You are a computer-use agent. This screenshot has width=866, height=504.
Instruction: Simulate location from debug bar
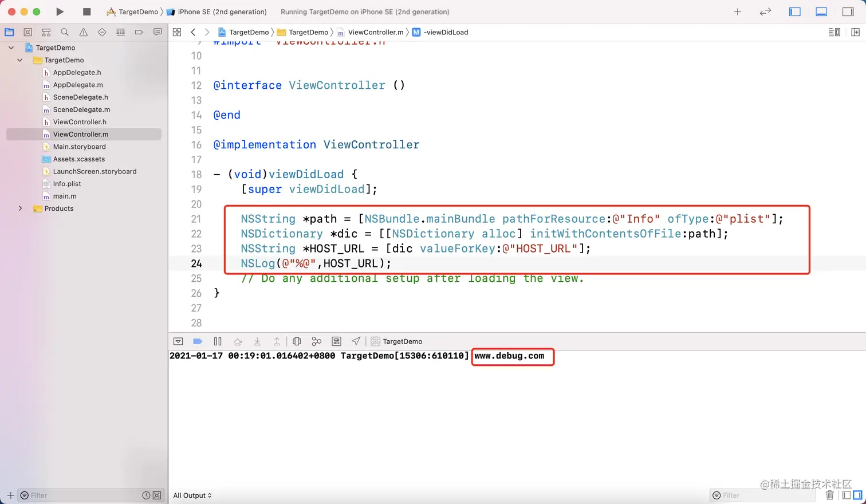[x=356, y=341]
